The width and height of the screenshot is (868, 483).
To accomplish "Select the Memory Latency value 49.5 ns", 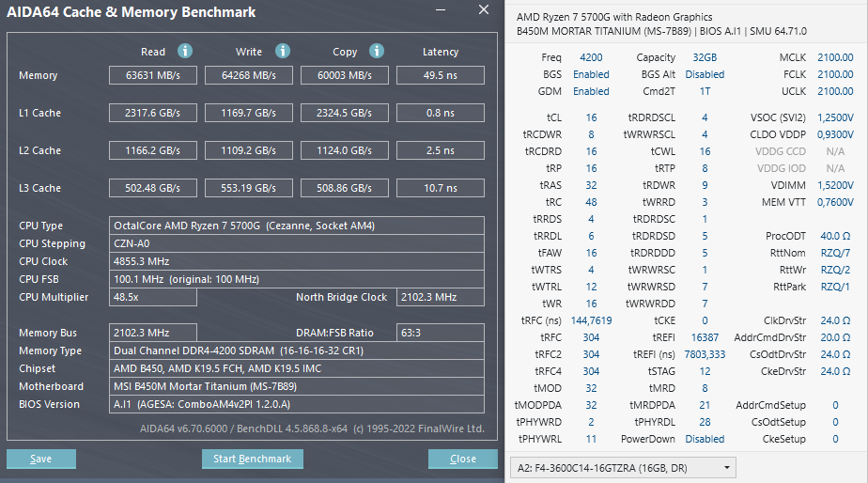I will [x=440, y=75].
